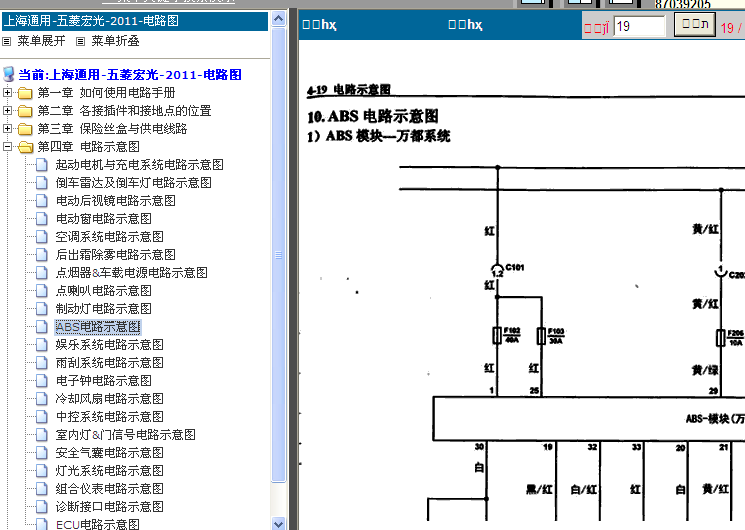745x530 pixels.
Task: Click page icon beside 冷却风扇电路示意图
Action: tap(42, 399)
